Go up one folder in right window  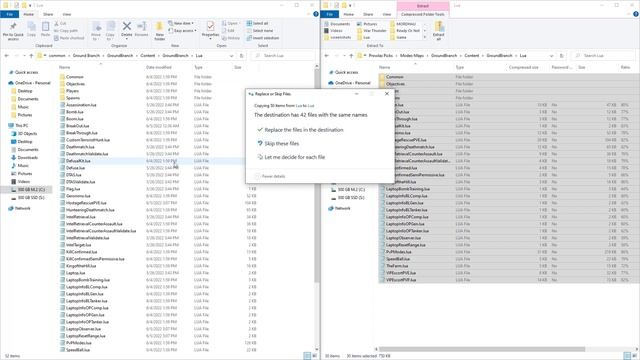pos(351,56)
